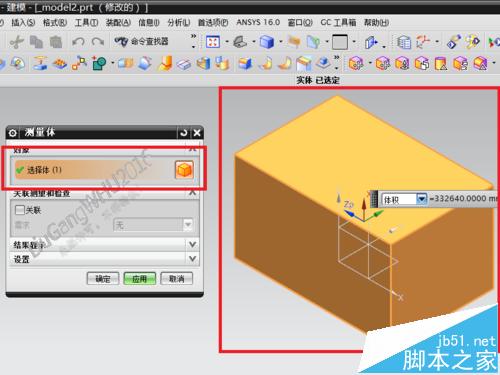Open the 窗口(O) menu
Viewport: 500px width, 375px height.
click(300, 23)
